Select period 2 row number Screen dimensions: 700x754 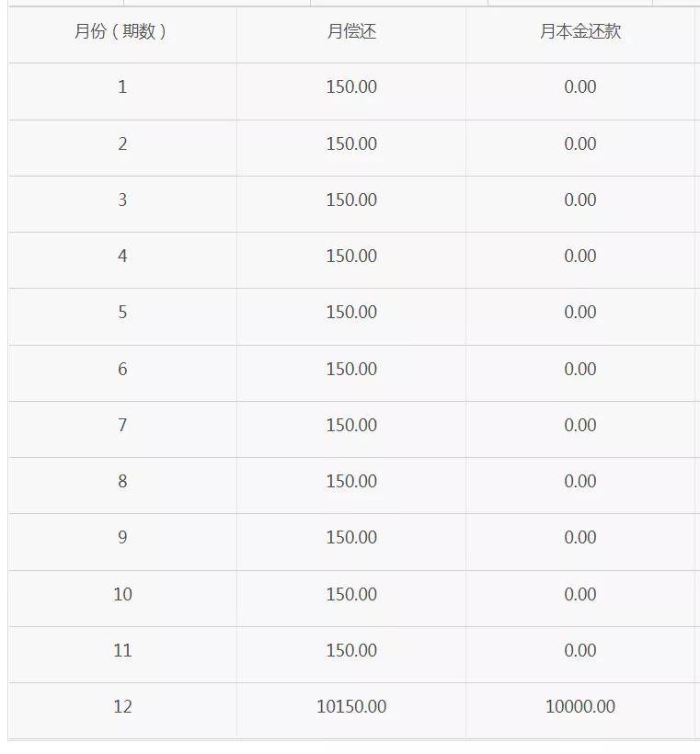122,143
